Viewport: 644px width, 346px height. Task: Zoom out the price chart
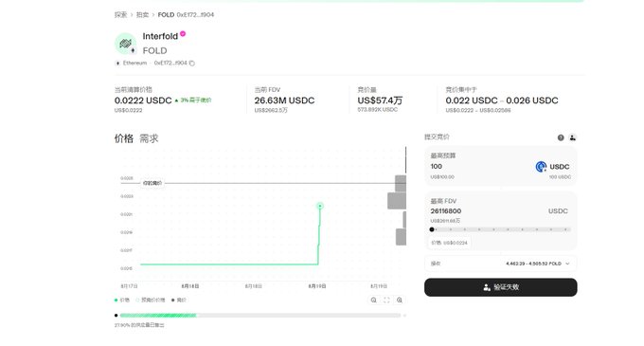click(374, 300)
